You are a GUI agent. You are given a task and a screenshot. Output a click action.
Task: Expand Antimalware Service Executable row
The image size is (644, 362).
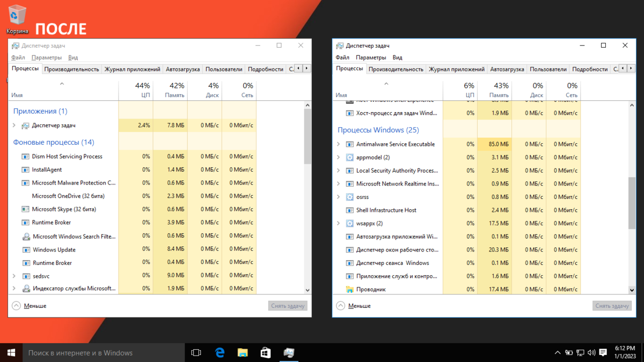pos(338,144)
